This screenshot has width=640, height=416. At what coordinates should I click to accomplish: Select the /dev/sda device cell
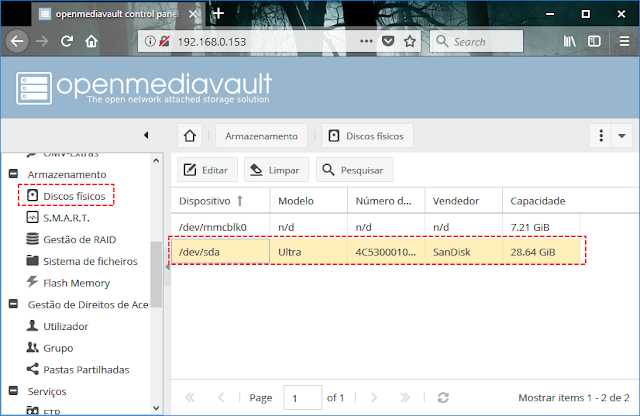[x=220, y=251]
